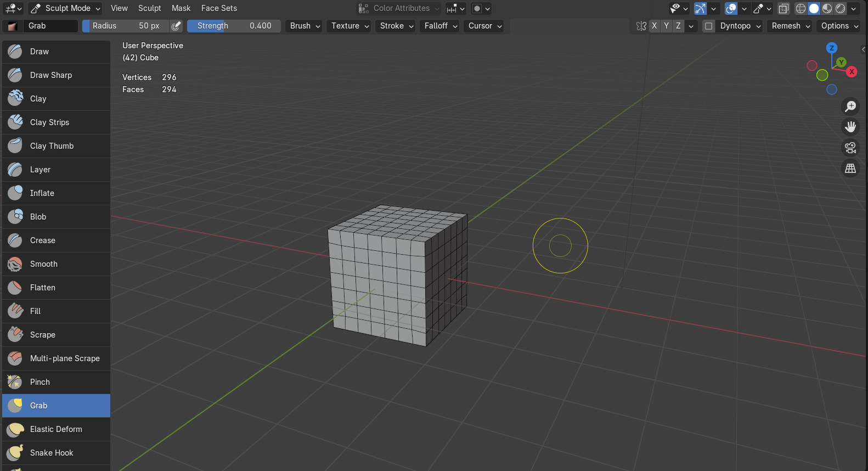Open the Dyntopo settings dropdown
The image size is (868, 471).
(739, 26)
